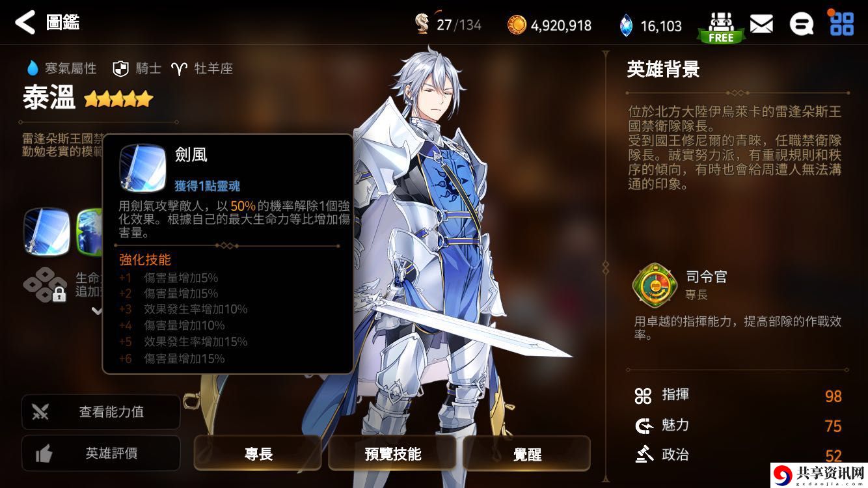Click the 英雄評價 button

point(101,454)
